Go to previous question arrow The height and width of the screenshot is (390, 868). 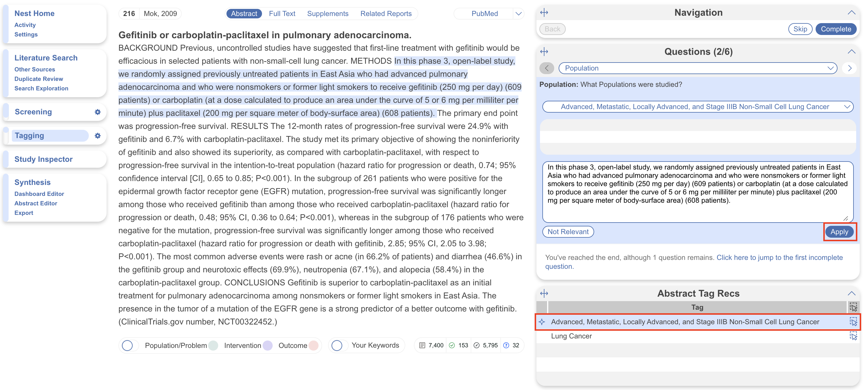tap(546, 68)
